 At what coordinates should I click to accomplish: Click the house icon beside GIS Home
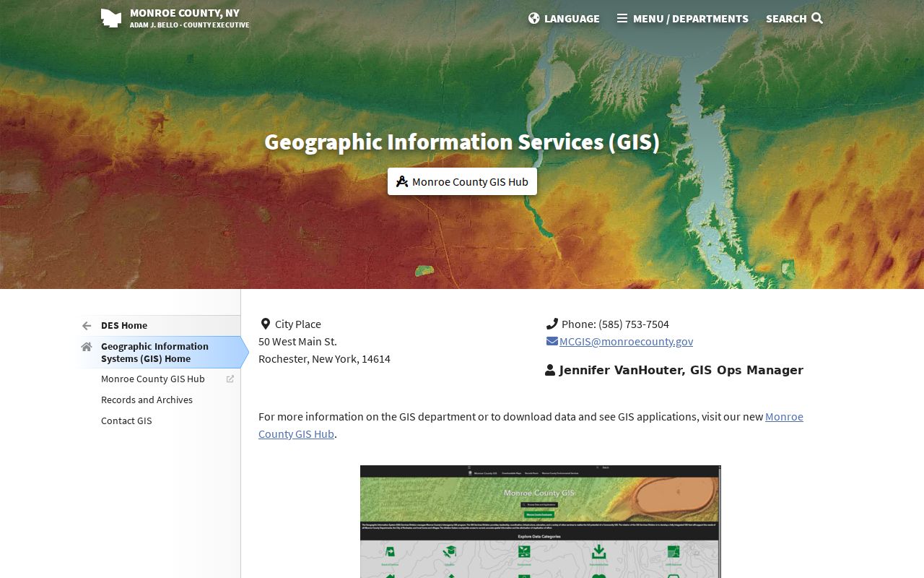pyautogui.click(x=87, y=346)
